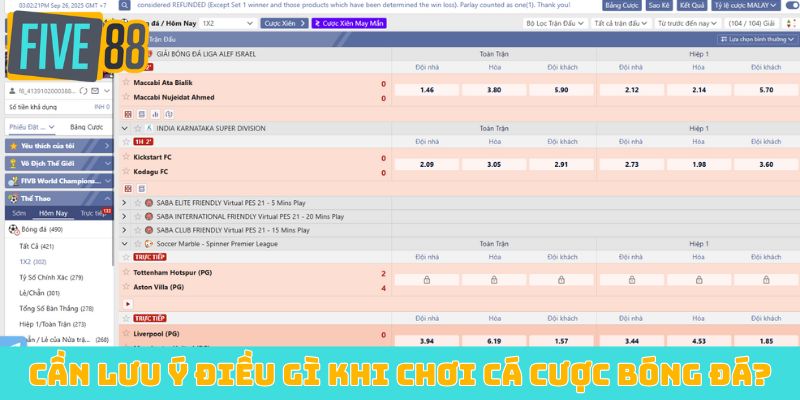800x400 pixels.
Task: Favorite Maccabi Nujeidat Ahmed with its star
Action: tap(127, 96)
